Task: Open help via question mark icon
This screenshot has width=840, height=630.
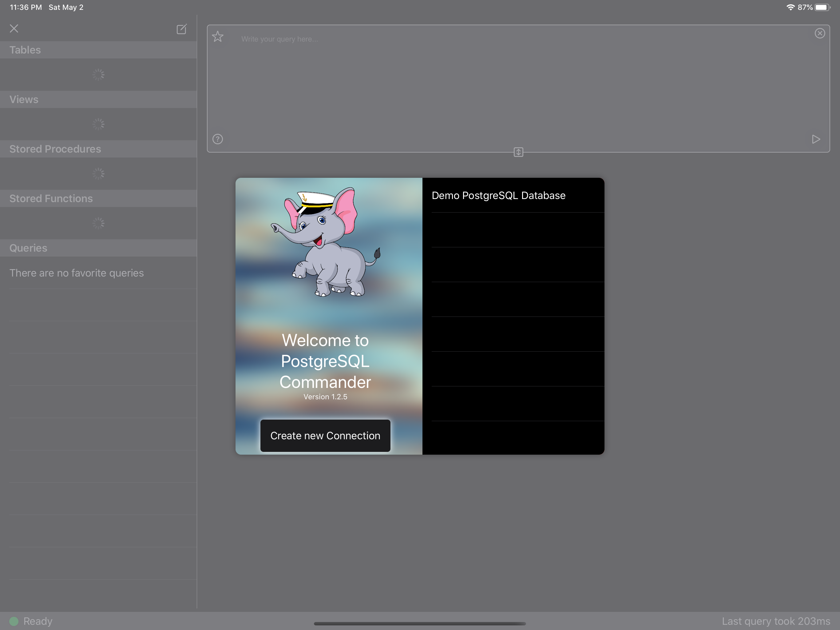Action: pyautogui.click(x=218, y=139)
